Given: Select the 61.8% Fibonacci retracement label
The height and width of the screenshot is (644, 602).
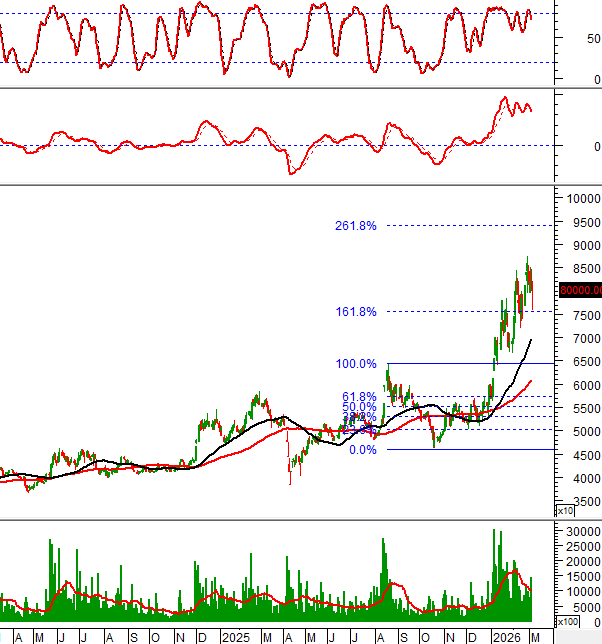Looking at the screenshot, I should coord(358,396).
